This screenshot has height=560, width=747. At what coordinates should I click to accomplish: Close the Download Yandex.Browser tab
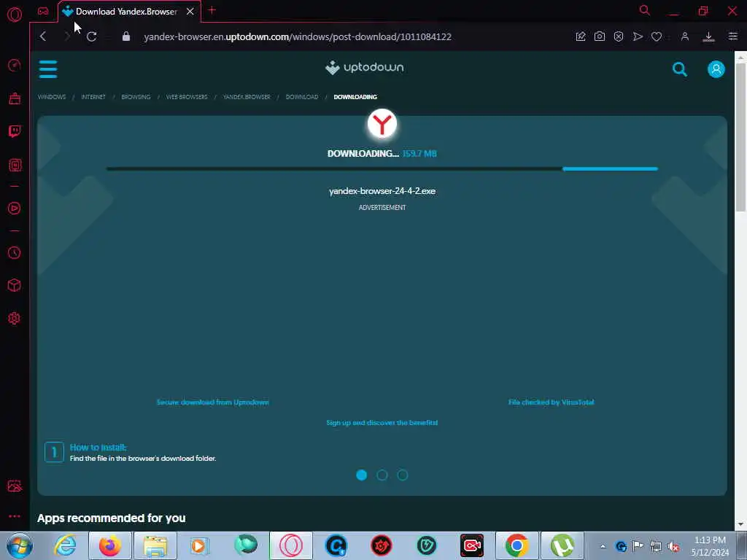(x=190, y=12)
